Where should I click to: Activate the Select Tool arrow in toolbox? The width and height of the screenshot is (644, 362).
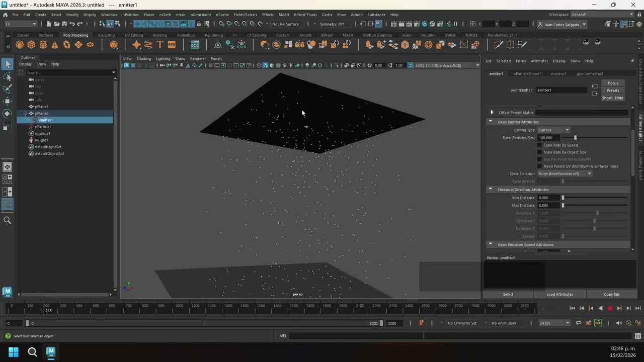click(8, 64)
